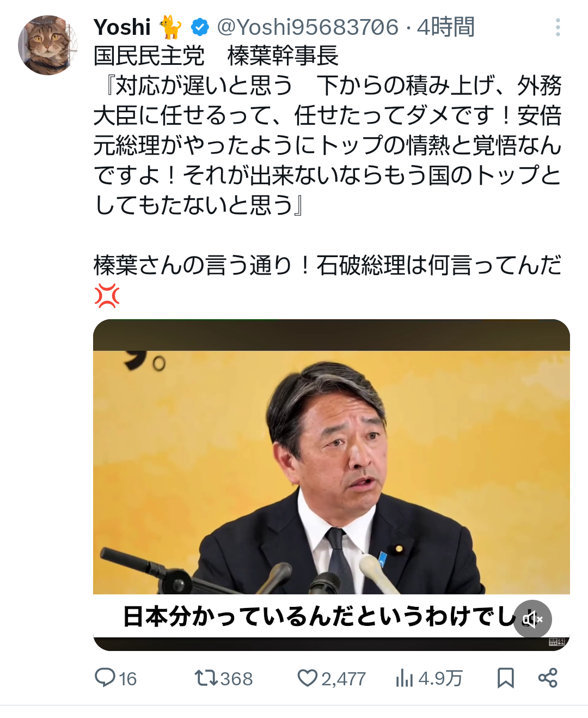This screenshot has height=718, width=588.
Task: Unmute the video with the speaker icon
Action: pos(532,619)
